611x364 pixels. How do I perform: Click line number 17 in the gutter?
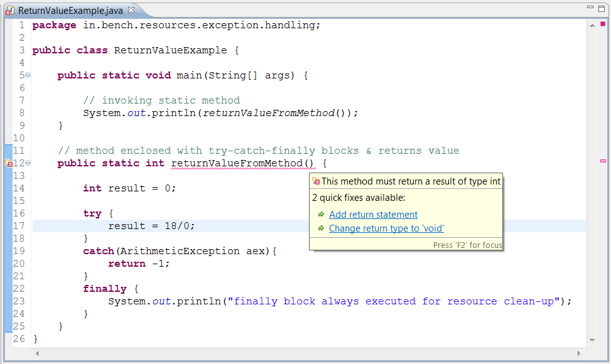[x=19, y=226]
